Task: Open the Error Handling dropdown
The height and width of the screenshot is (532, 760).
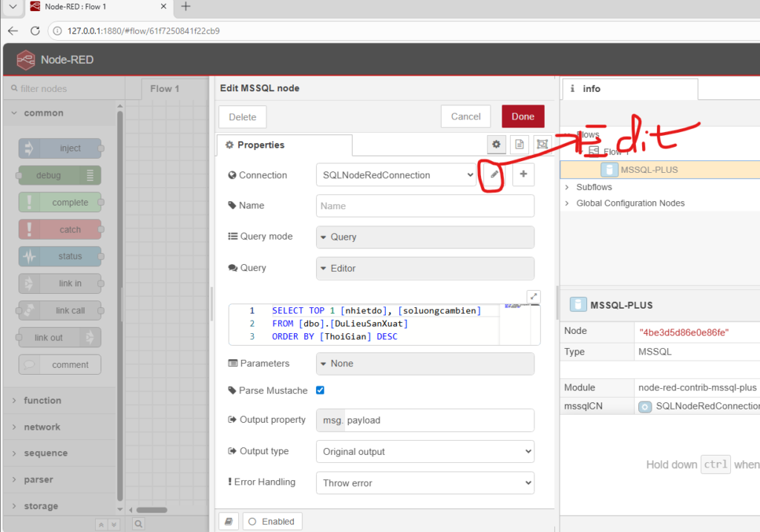Action: (425, 483)
